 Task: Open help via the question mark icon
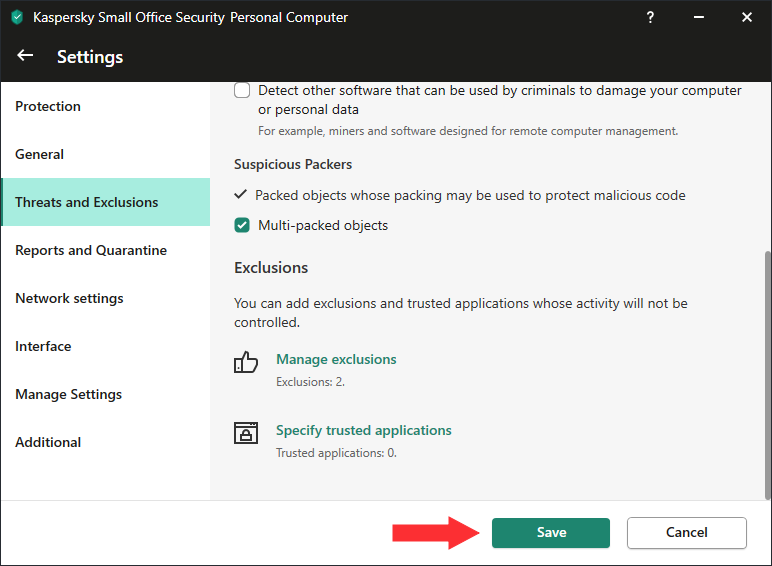point(650,17)
